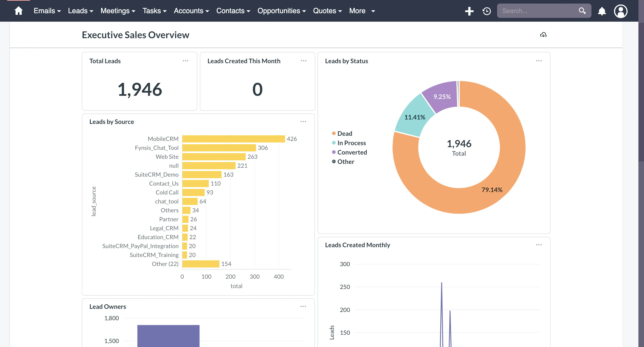
Task: Click the Partner source label
Action: [x=169, y=219]
